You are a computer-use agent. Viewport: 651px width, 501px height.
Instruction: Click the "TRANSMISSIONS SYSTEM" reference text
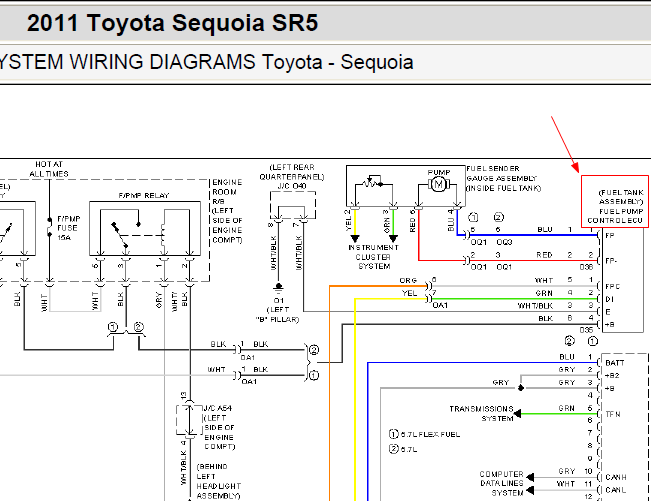tap(482, 414)
